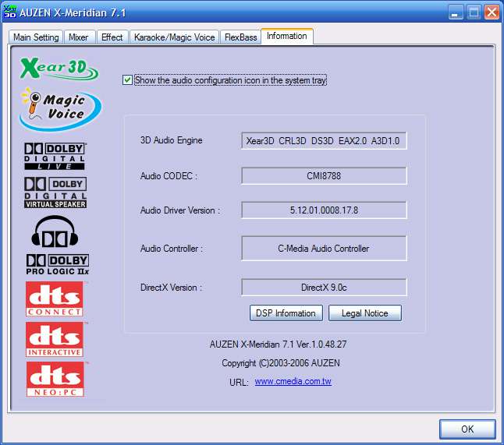Screen dimensions: 504x445
Task: Click the DTS Neo:PC logo
Action: click(55, 380)
